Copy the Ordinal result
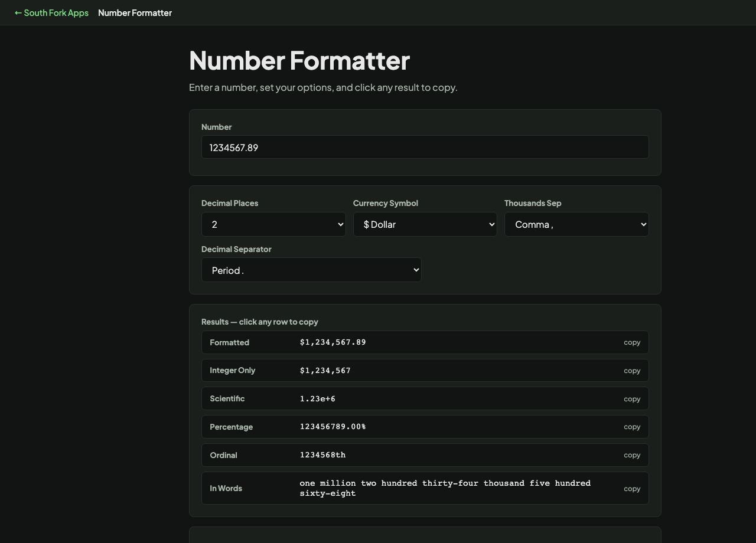The height and width of the screenshot is (543, 756). coord(632,455)
